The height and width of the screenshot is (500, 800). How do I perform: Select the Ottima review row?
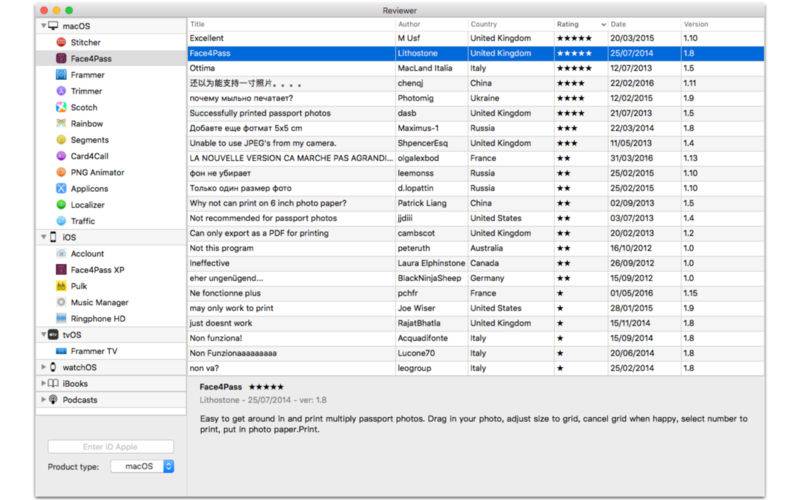click(476, 68)
